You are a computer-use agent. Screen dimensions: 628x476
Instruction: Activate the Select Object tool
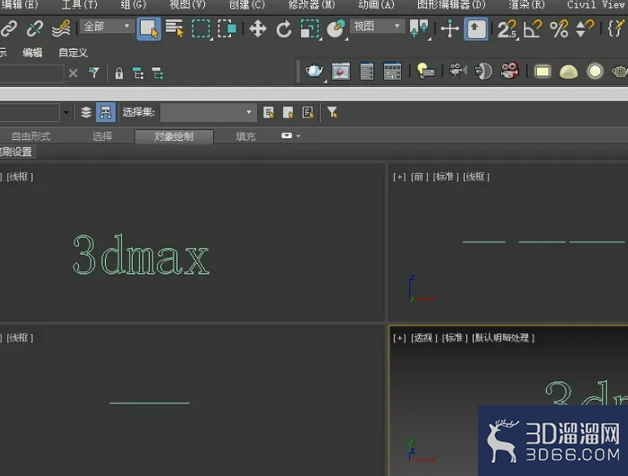coord(149,29)
